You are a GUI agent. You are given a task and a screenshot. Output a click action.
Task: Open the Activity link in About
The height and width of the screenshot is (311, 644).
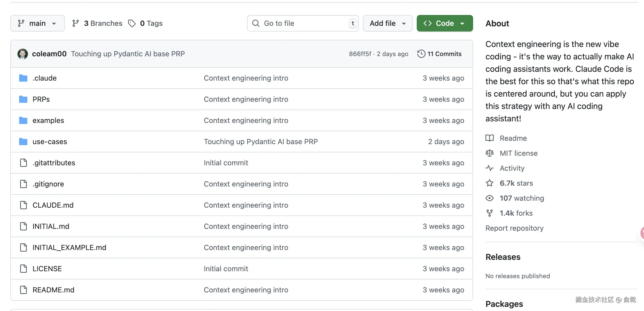512,168
